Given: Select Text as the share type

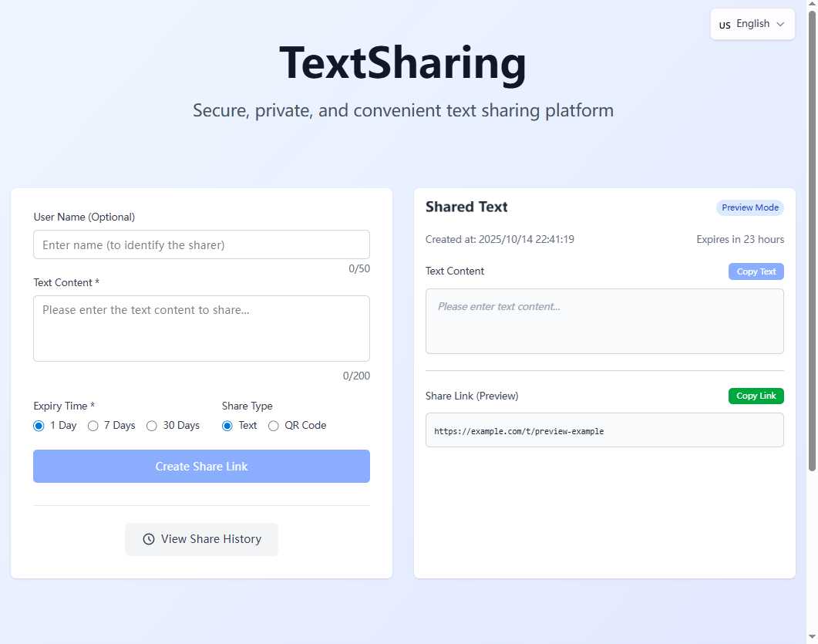Looking at the screenshot, I should [227, 426].
